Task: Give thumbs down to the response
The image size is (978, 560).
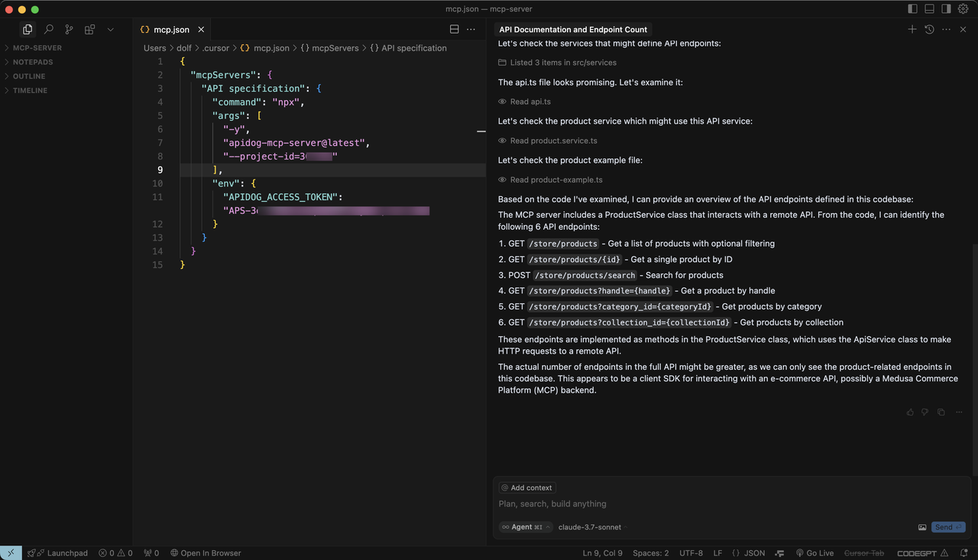Action: (x=925, y=412)
